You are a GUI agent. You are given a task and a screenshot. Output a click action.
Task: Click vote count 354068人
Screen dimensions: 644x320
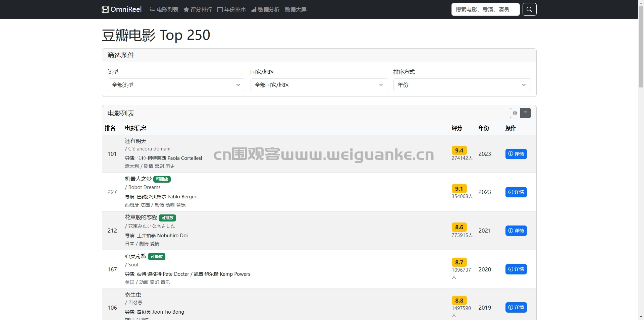coord(462,196)
